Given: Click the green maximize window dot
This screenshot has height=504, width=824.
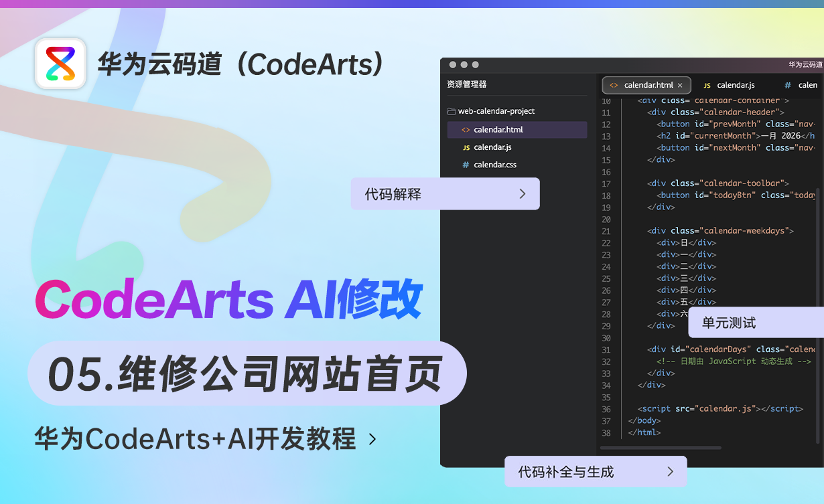Looking at the screenshot, I should point(476,65).
